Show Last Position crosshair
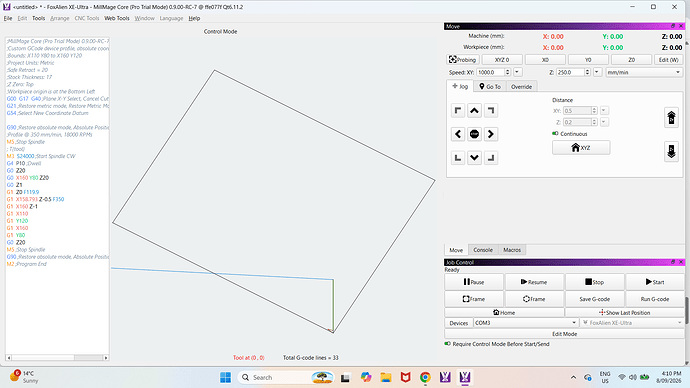 [624, 312]
